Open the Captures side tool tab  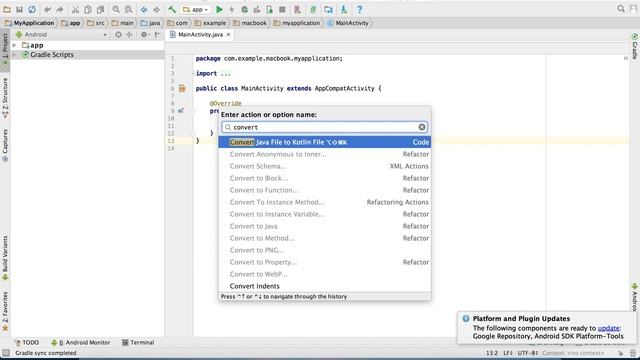click(5, 145)
